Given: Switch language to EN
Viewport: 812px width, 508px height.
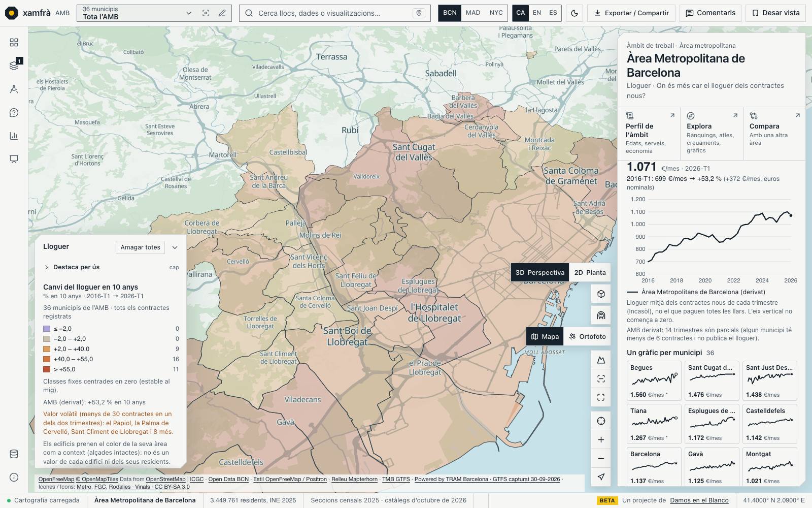Looking at the screenshot, I should (537, 13).
